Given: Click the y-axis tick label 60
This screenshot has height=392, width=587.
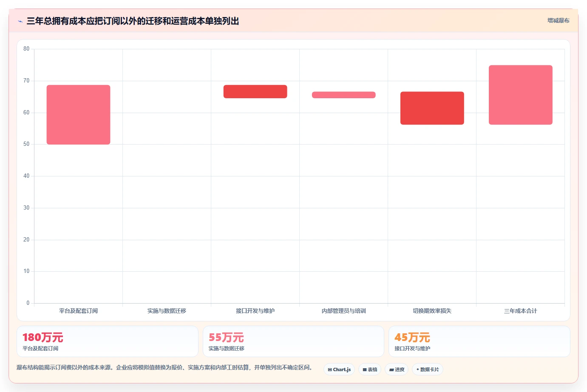Looking at the screenshot, I should tap(26, 113).
